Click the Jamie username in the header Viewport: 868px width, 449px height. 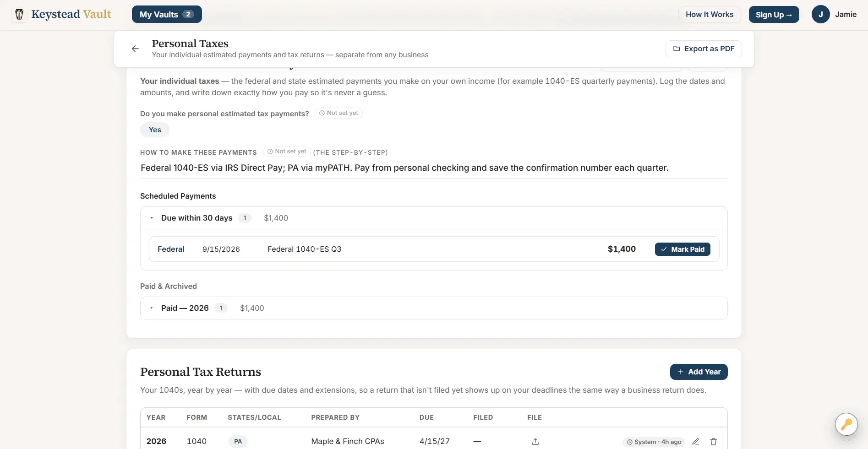coord(846,15)
